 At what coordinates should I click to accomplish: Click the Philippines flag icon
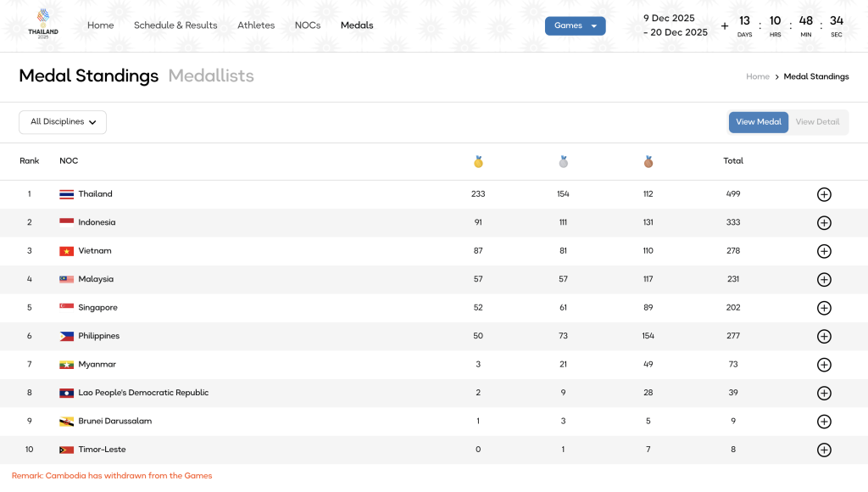[66, 336]
